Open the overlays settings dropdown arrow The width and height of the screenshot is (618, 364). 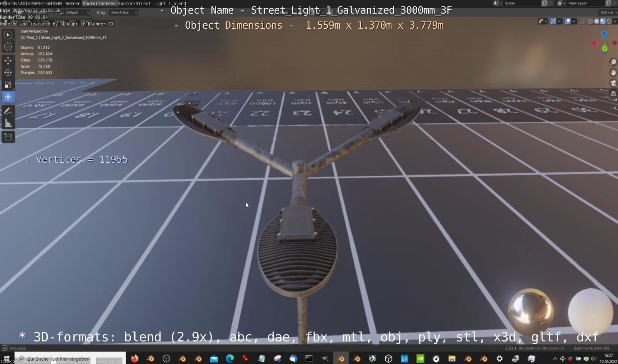pyautogui.click(x=574, y=22)
